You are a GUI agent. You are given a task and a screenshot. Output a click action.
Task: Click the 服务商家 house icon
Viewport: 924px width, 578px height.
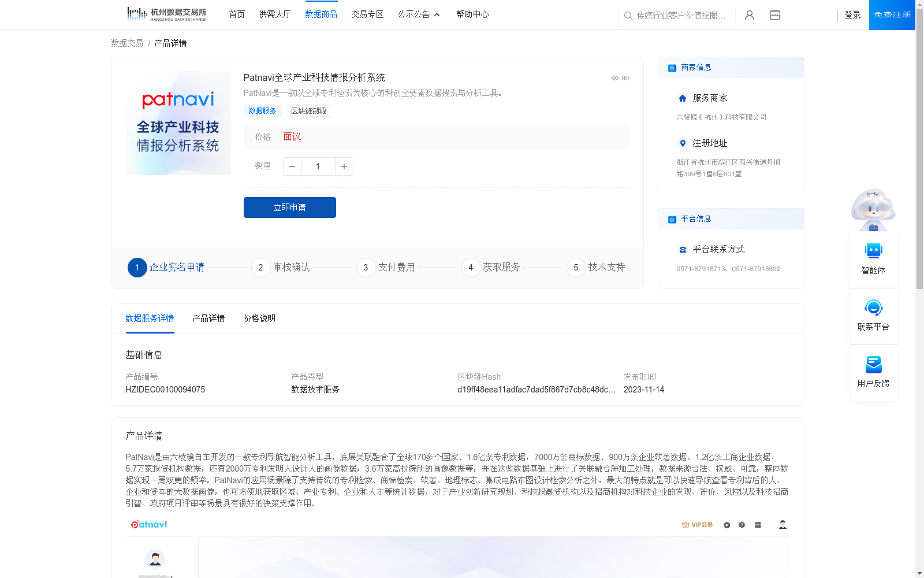[683, 98]
